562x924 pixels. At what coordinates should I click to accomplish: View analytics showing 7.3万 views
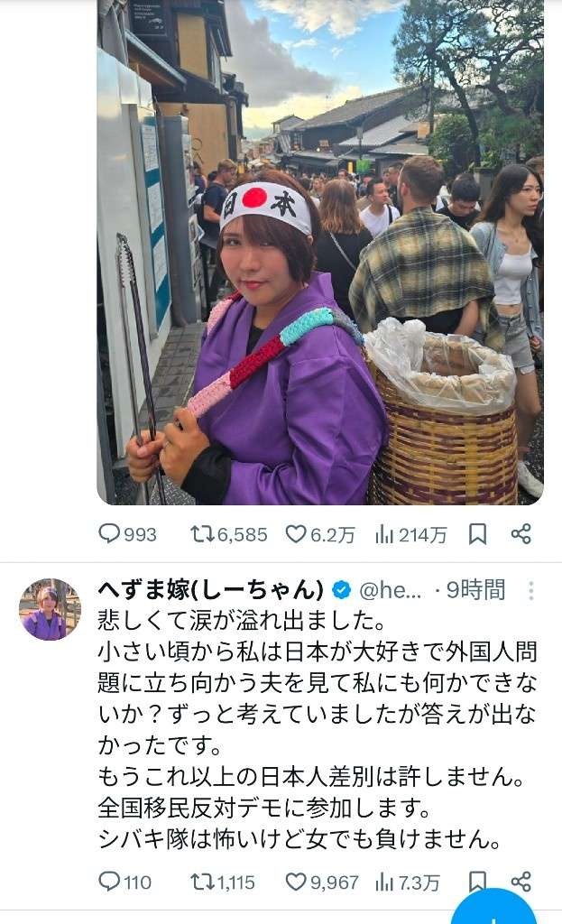click(408, 882)
